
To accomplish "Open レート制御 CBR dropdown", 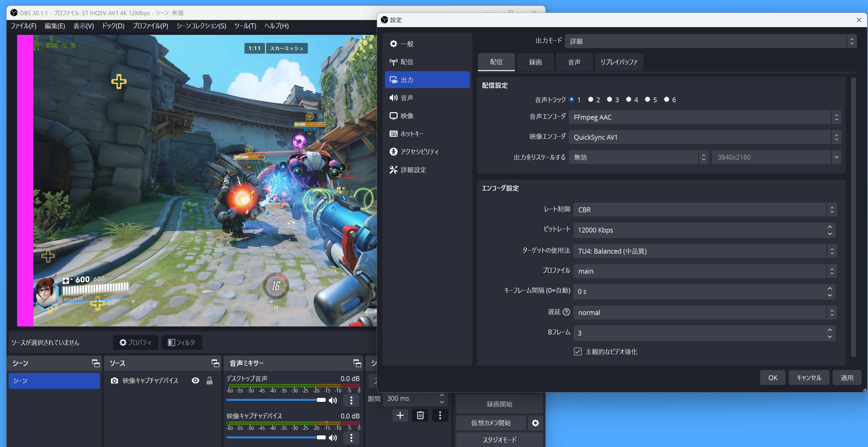I will [x=705, y=210].
